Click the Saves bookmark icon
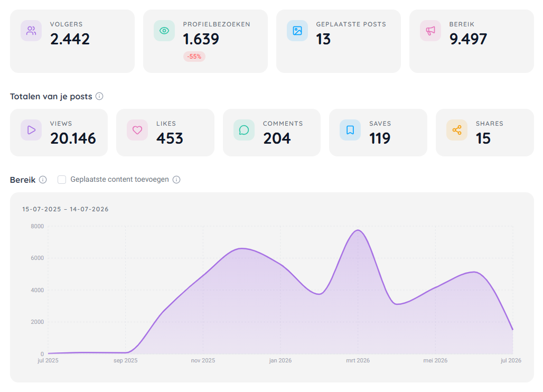The image size is (543, 392). [x=350, y=130]
